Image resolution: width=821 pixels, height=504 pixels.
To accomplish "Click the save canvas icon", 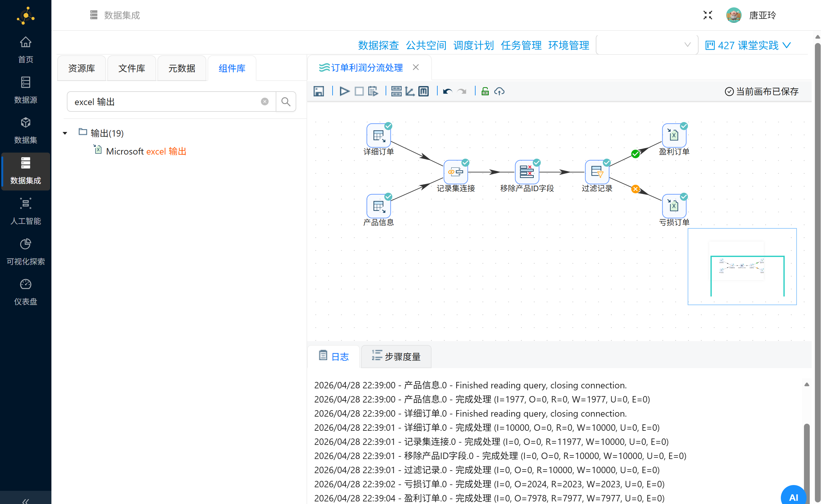I will 318,91.
